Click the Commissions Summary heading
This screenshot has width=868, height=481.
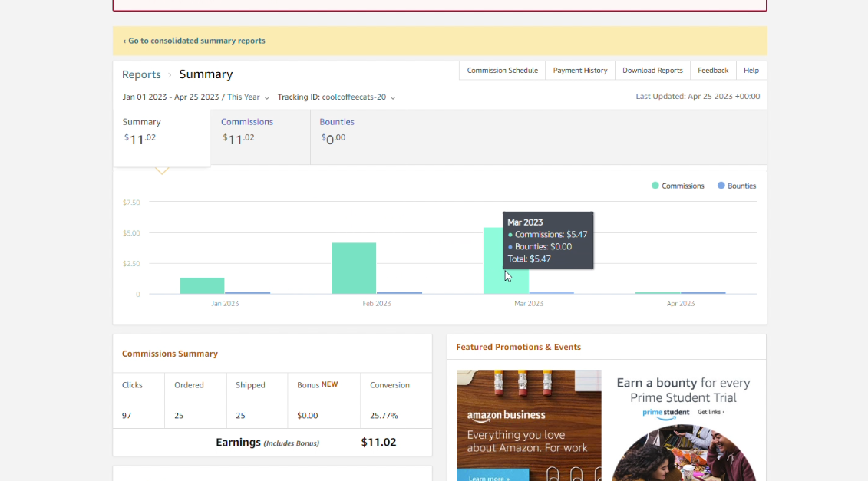point(170,354)
